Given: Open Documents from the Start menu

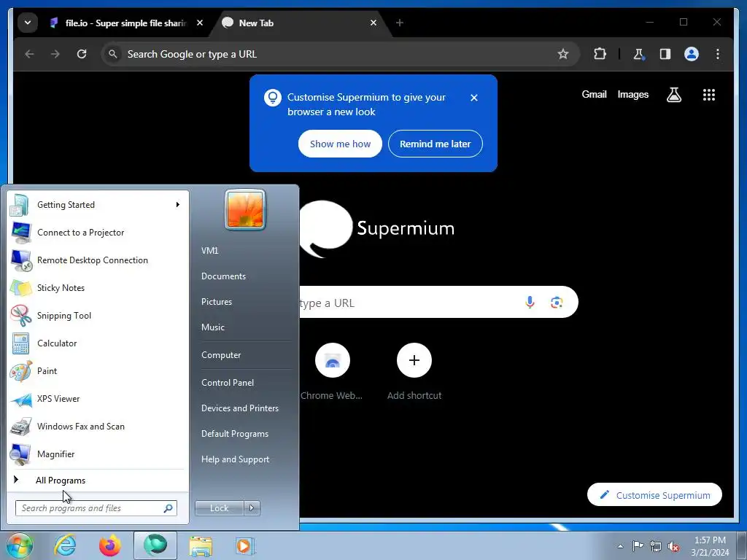Looking at the screenshot, I should pyautogui.click(x=223, y=276).
